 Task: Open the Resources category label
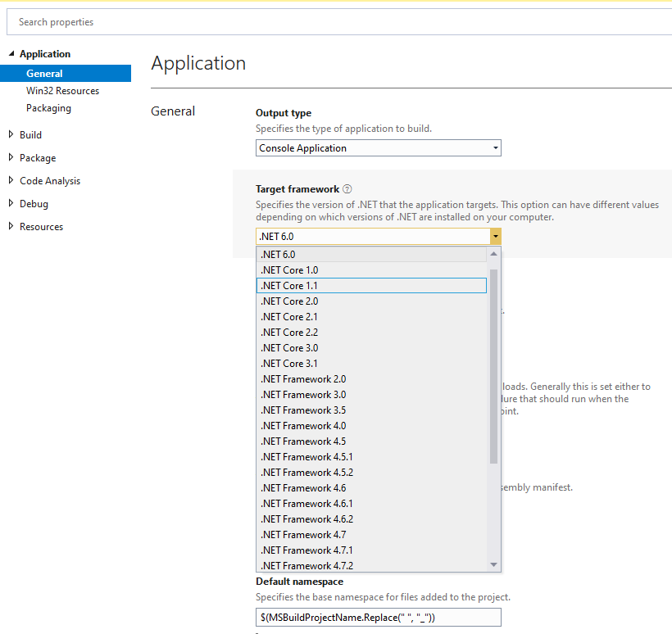pos(42,227)
